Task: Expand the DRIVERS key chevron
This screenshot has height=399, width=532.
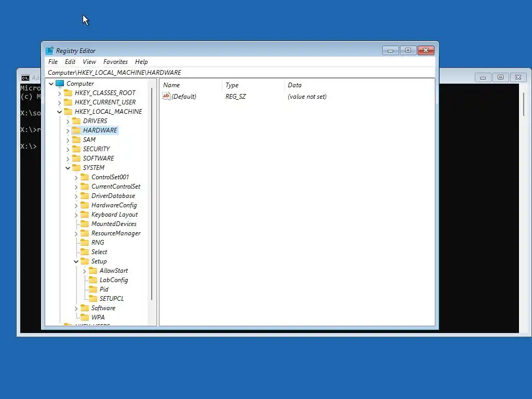Action: point(68,122)
